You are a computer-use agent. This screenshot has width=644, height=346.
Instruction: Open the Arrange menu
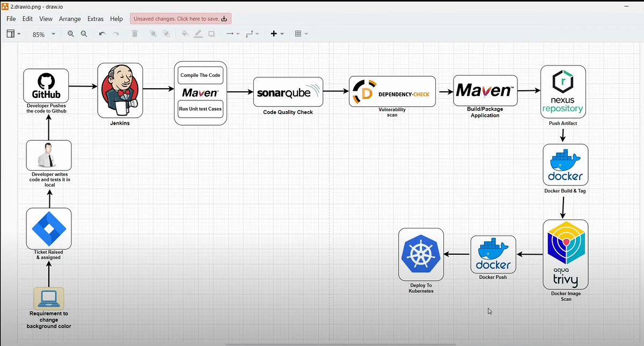point(70,18)
